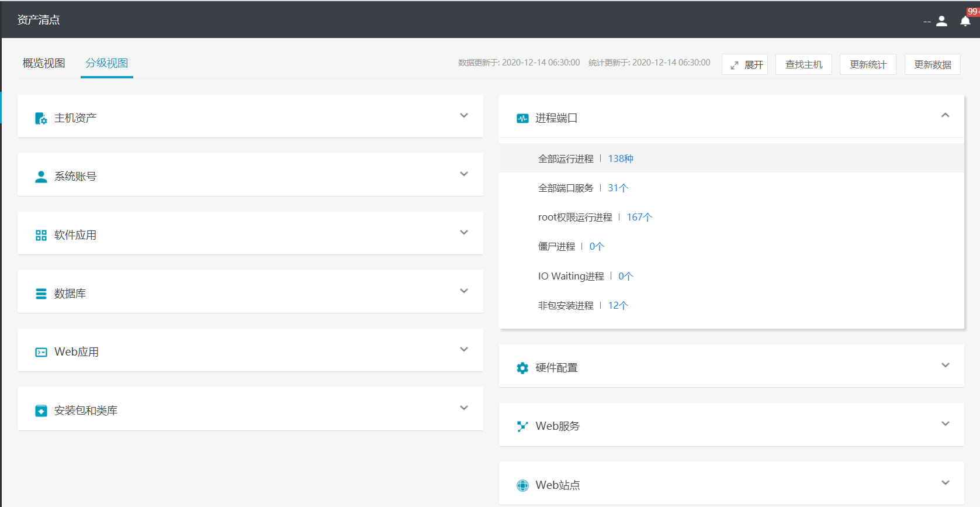
Task: Open the 31个 port services link
Action: 618,188
